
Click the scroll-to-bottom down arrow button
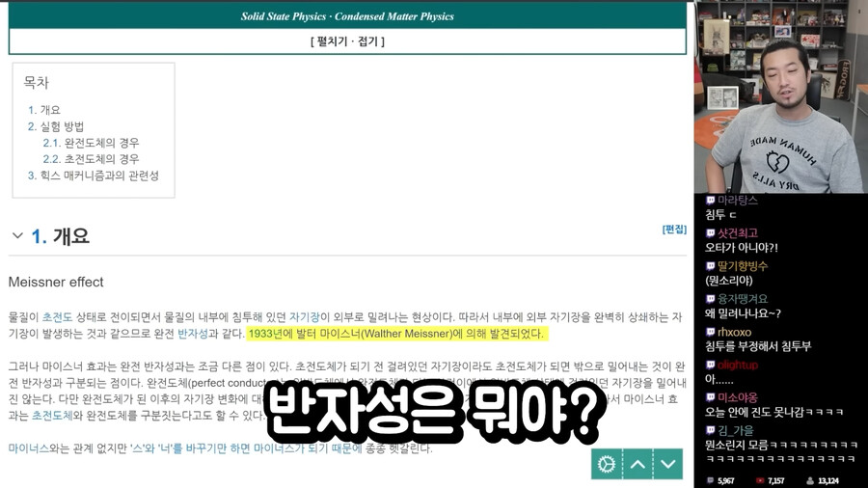[x=668, y=464]
